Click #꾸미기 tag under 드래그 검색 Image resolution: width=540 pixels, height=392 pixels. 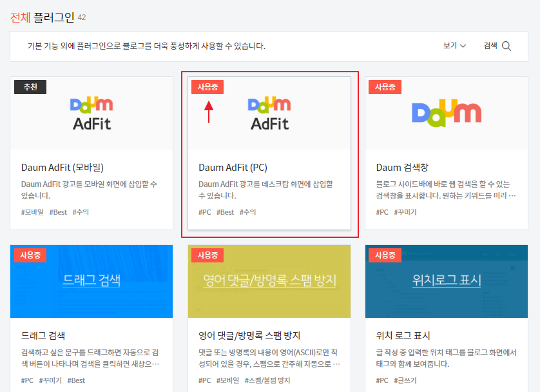click(50, 380)
